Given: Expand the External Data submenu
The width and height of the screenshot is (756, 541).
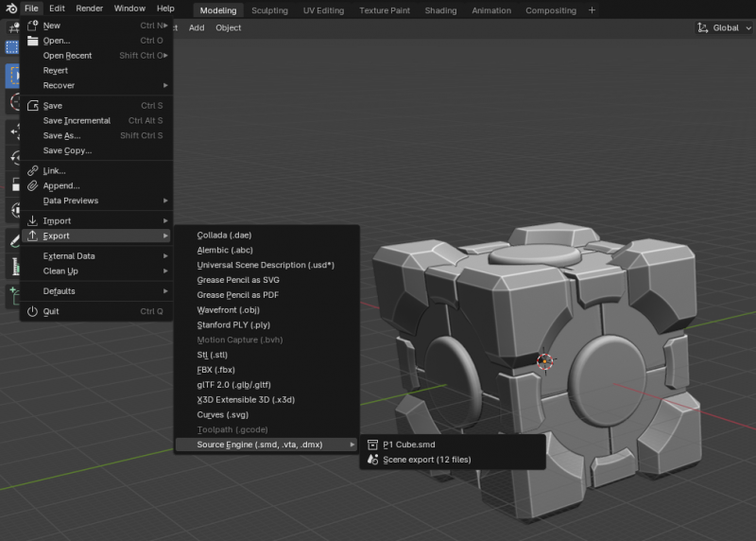Looking at the screenshot, I should click(x=96, y=256).
